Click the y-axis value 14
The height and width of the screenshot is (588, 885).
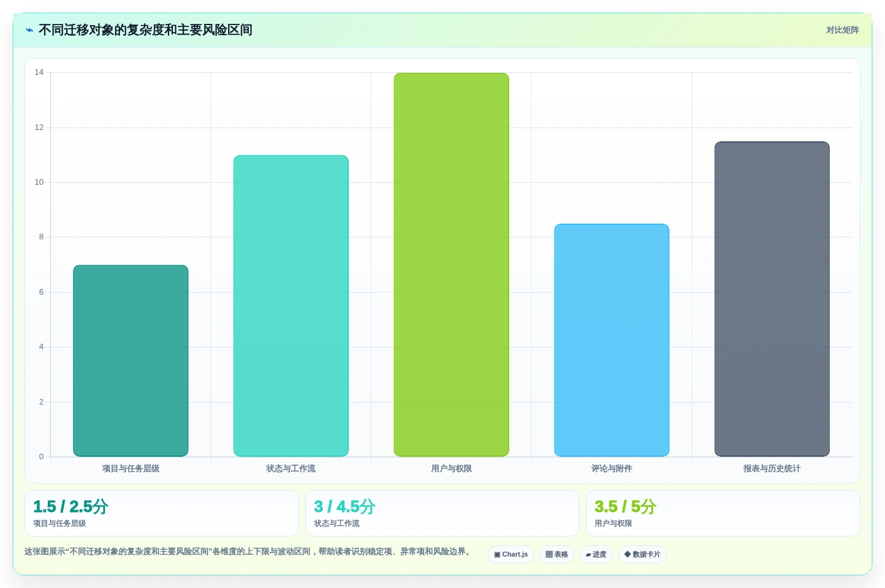(x=39, y=72)
